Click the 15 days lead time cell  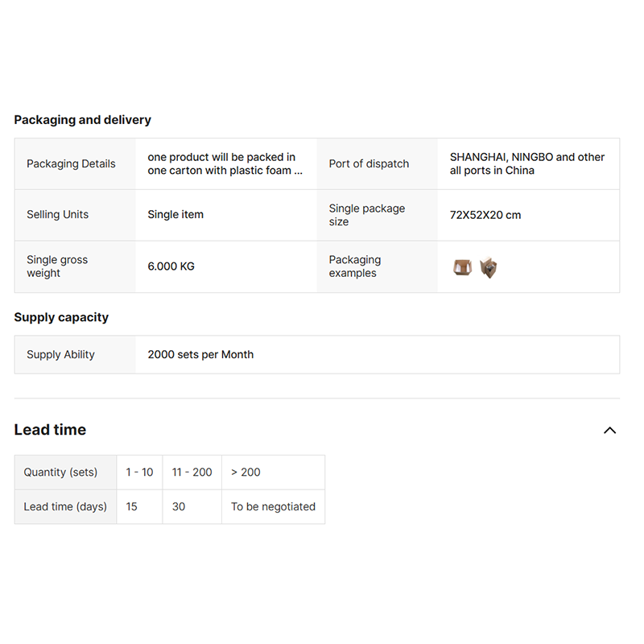click(132, 506)
